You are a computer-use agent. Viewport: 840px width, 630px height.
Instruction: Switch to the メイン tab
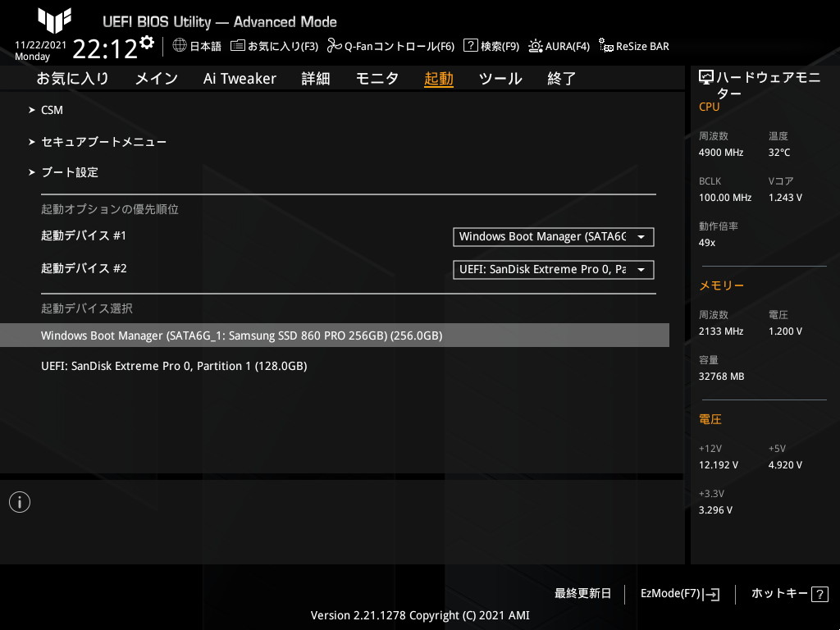[157, 79]
